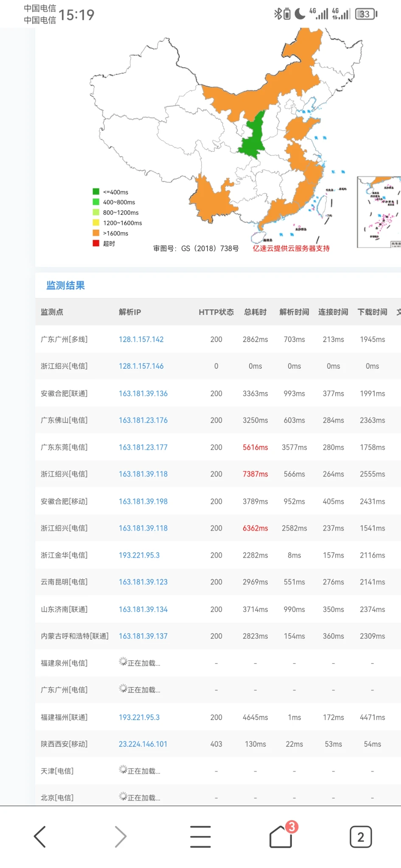Click the HTTP状态 column header
This screenshot has width=401, height=868.
pos(216,312)
